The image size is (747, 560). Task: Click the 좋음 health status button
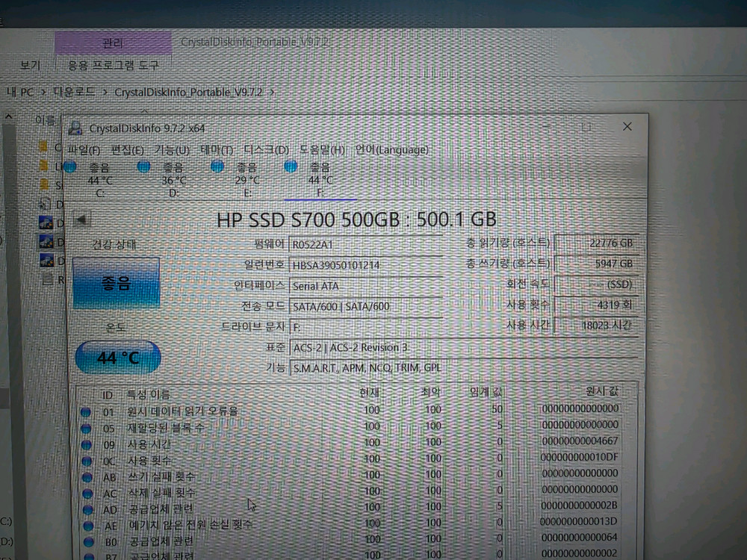117,283
